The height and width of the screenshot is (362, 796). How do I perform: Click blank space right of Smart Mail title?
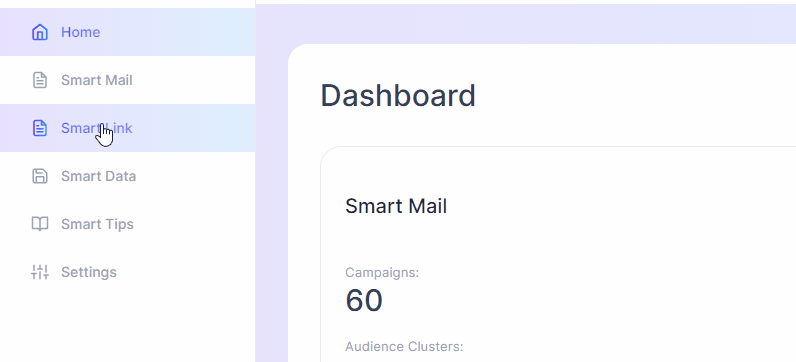(x=619, y=206)
